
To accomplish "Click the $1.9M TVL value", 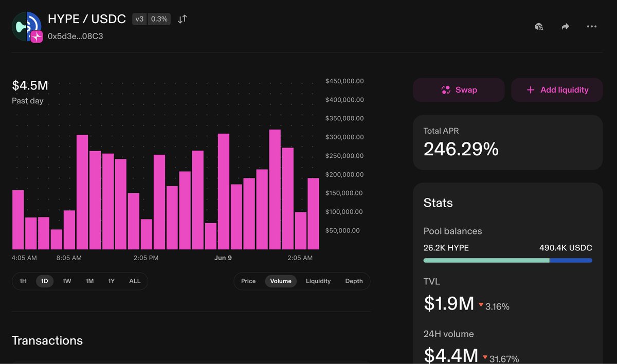I will pyautogui.click(x=449, y=304).
